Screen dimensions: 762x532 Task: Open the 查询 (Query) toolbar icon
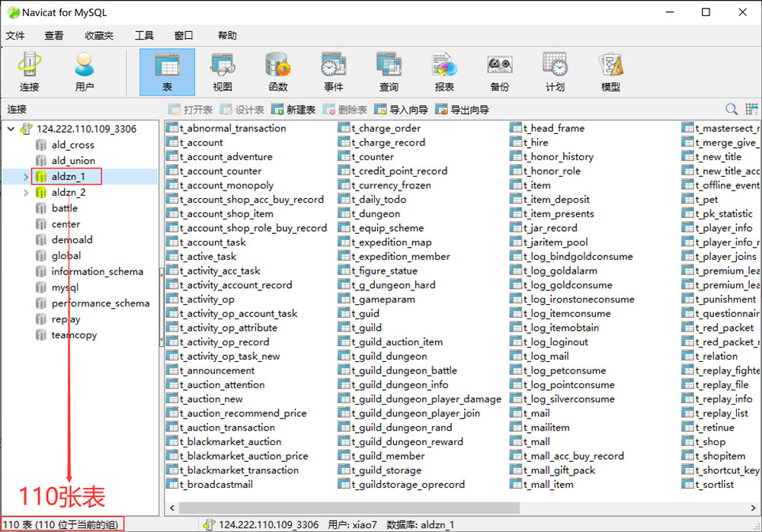[389, 72]
